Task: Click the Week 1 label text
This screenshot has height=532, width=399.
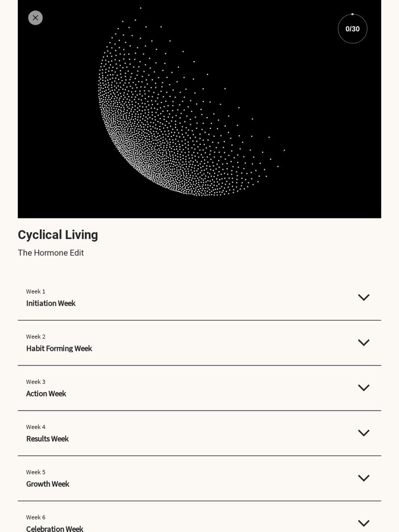Action: coord(35,291)
